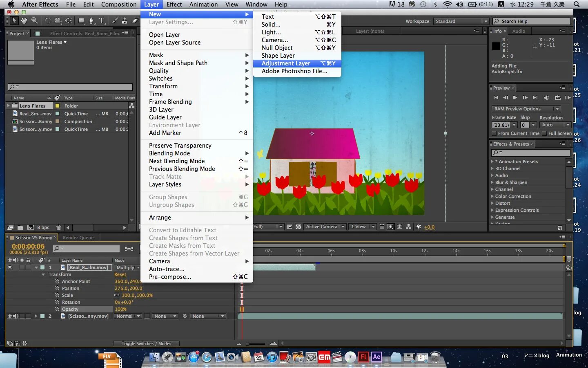Open Blending Mode submenu

(196, 153)
